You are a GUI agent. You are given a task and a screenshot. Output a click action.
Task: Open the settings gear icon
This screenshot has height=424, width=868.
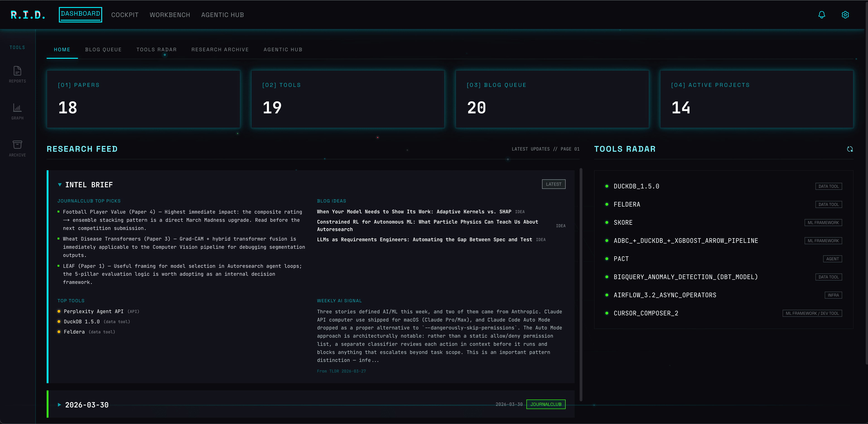point(845,15)
